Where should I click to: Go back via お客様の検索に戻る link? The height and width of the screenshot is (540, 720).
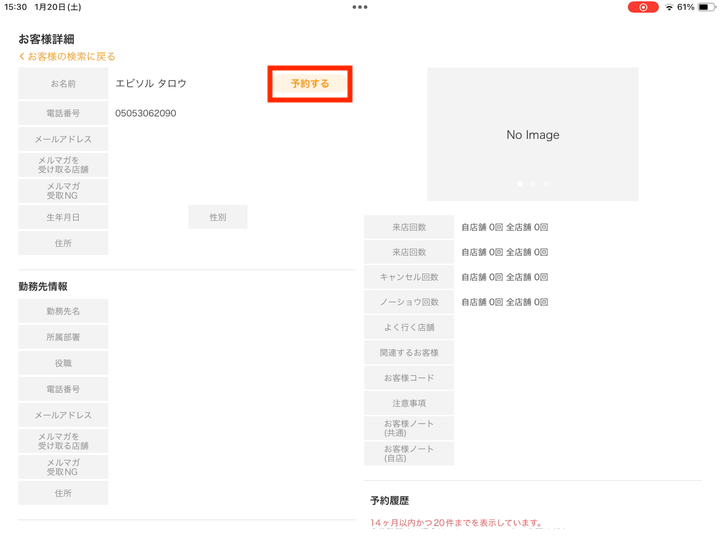click(x=67, y=56)
